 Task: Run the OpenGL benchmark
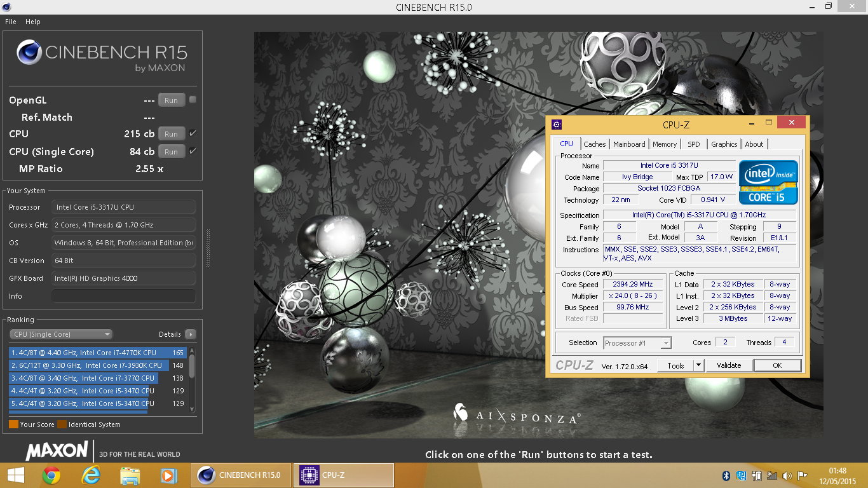(171, 100)
